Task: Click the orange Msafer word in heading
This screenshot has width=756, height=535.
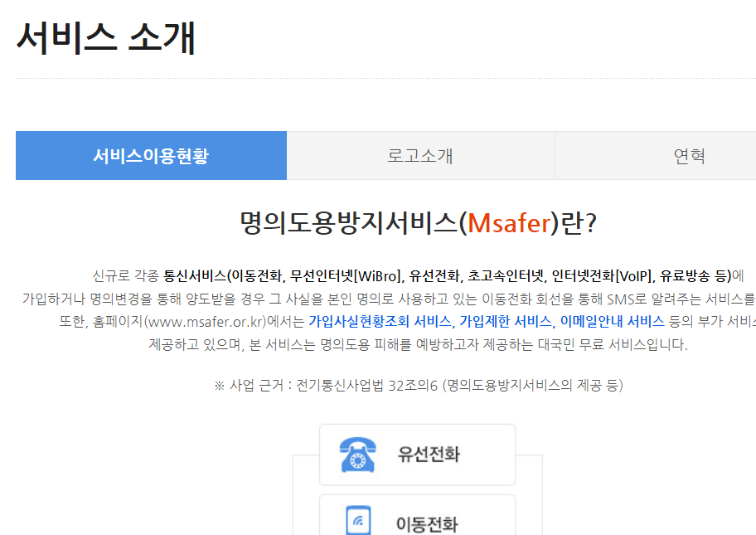Action: coord(509,223)
